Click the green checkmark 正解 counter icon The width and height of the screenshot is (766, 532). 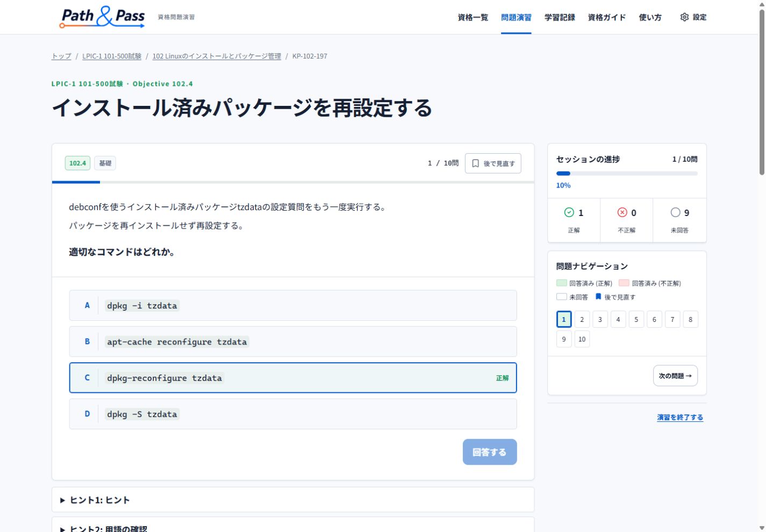point(569,212)
